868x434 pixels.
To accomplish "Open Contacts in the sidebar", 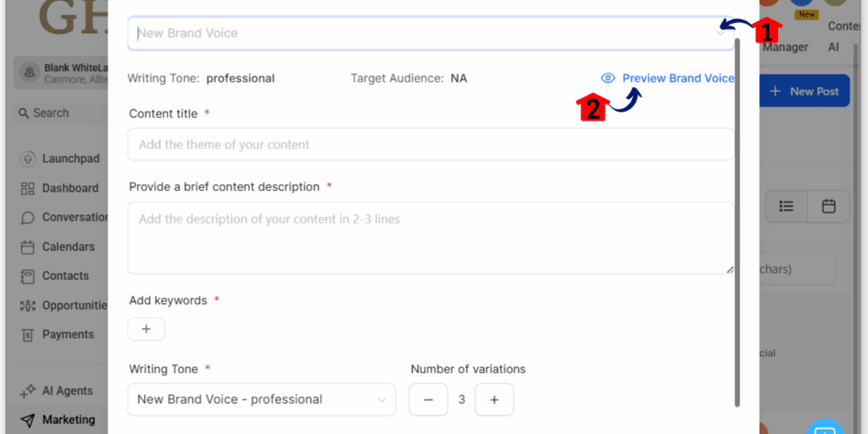I will (54, 275).
